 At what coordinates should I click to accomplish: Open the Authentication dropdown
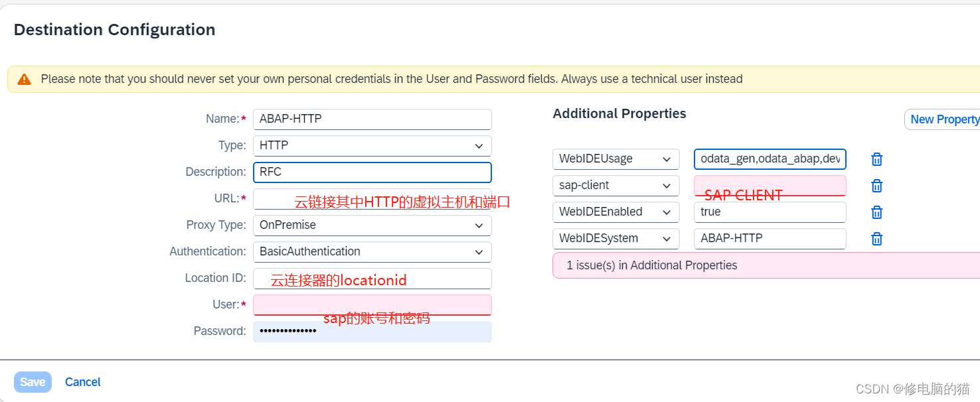[x=479, y=252]
